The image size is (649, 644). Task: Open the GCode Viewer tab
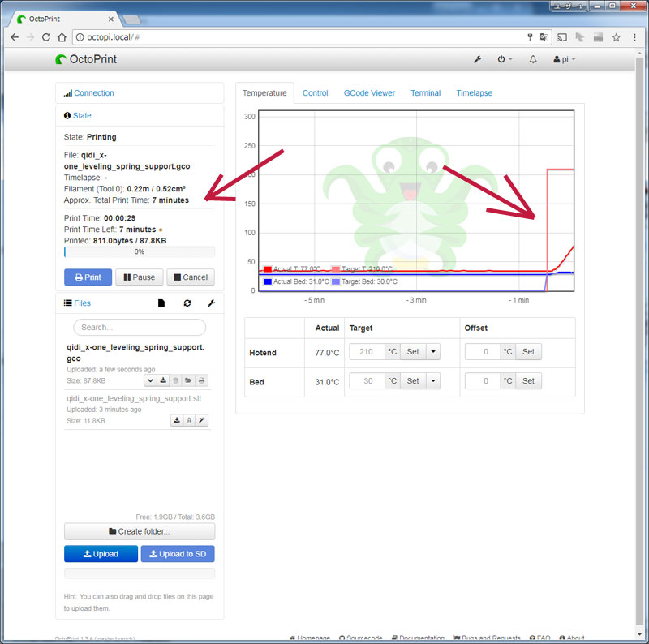coord(369,93)
